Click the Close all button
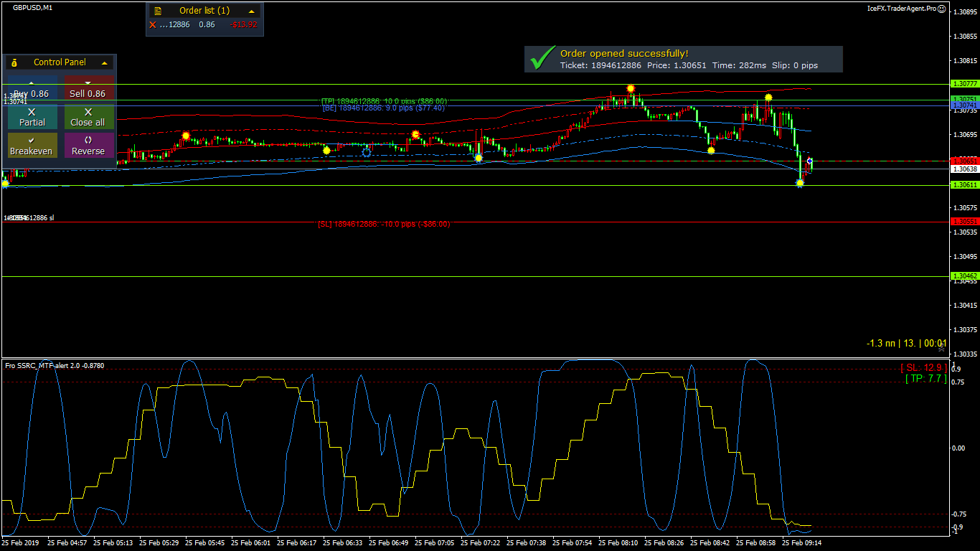This screenshot has height=551, width=980. pos(88,117)
